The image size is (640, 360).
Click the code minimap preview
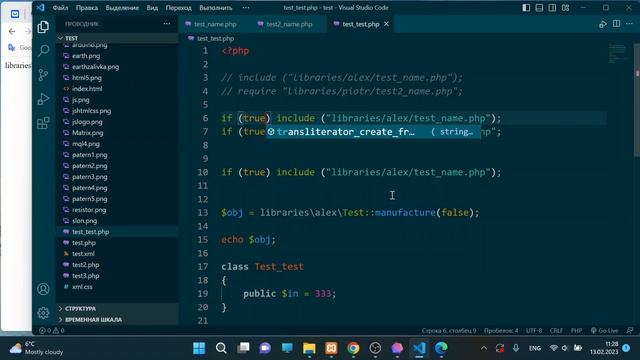point(618,53)
